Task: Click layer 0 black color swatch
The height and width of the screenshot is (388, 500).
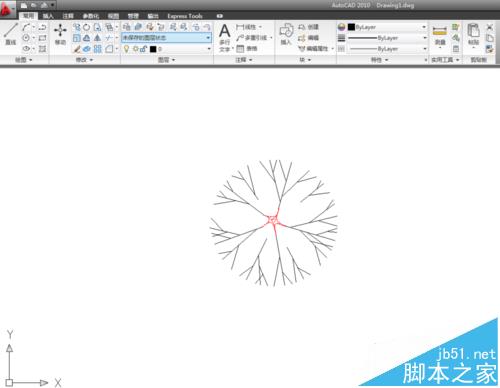Action: [153, 49]
